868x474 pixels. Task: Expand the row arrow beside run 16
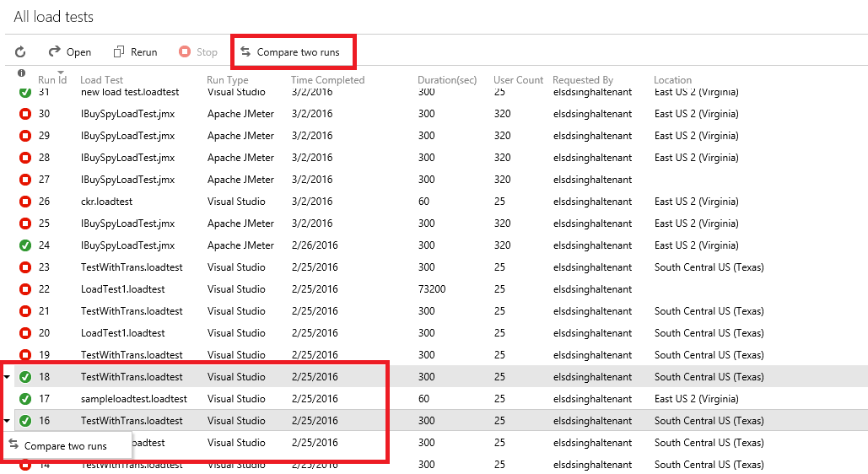(7, 421)
